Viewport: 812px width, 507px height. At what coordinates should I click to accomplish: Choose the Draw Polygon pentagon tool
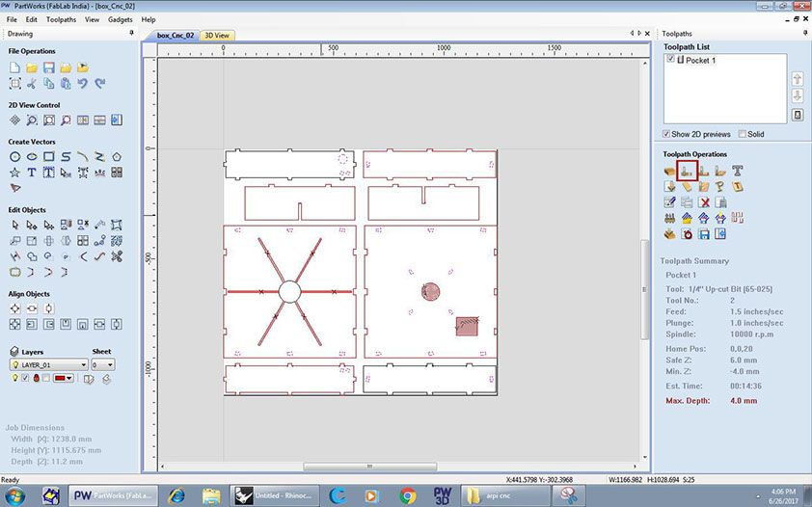pos(117,156)
